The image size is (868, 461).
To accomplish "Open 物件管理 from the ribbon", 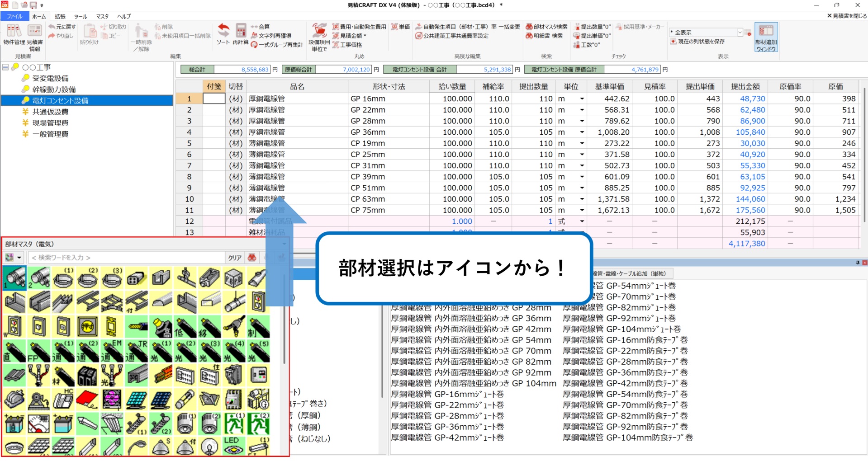I will tap(14, 35).
